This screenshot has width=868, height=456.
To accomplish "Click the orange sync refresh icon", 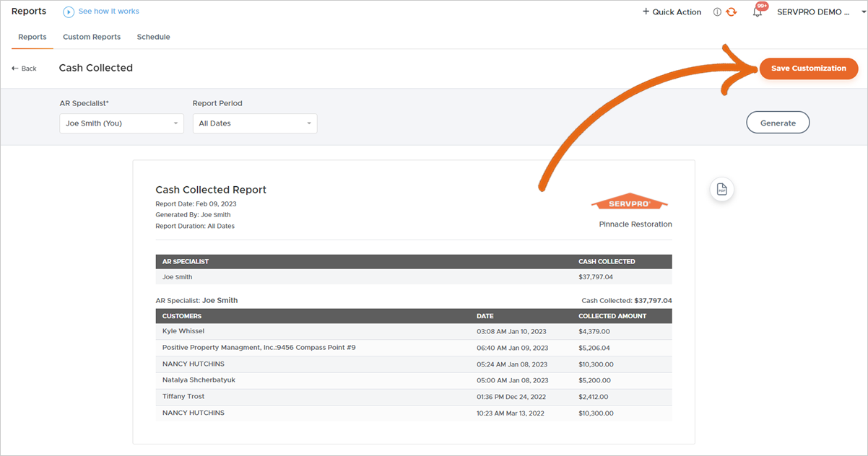I will point(732,12).
